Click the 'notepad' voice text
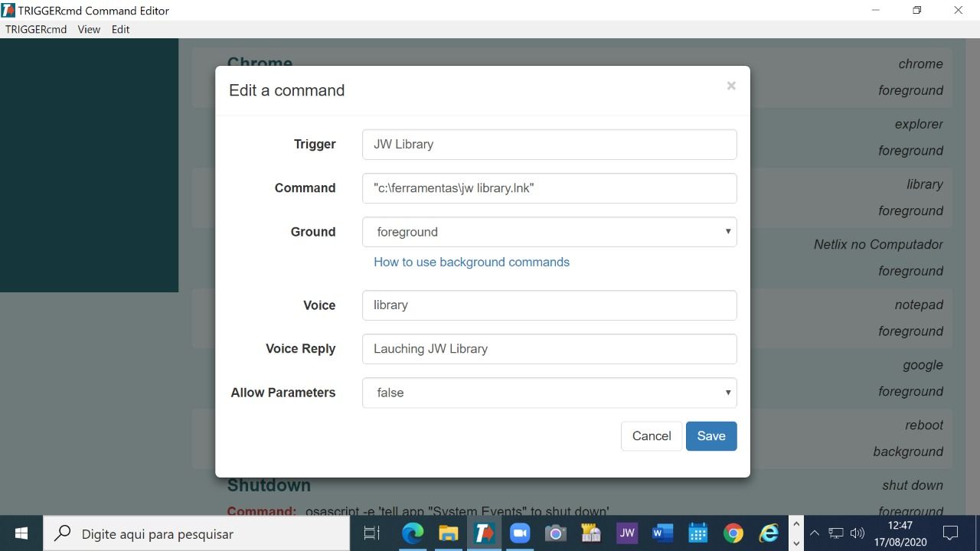980x551 pixels. [919, 305]
